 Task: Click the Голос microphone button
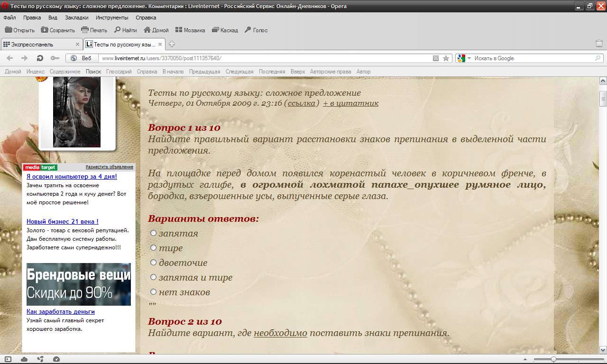(x=256, y=30)
